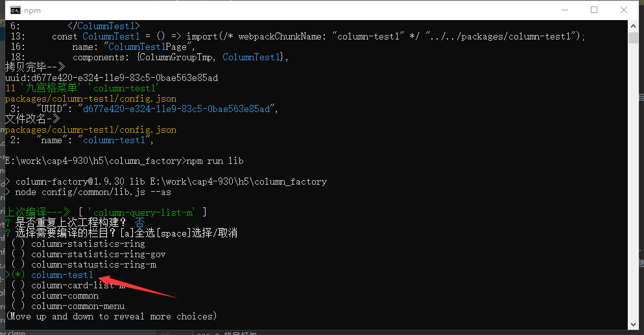The image size is (644, 335).
Task: Click the 'Move up and down' hint line
Action: 111,317
